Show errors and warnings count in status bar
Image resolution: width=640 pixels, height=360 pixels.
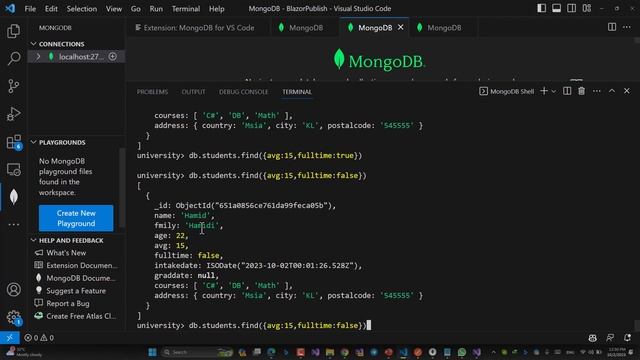(x=39, y=338)
